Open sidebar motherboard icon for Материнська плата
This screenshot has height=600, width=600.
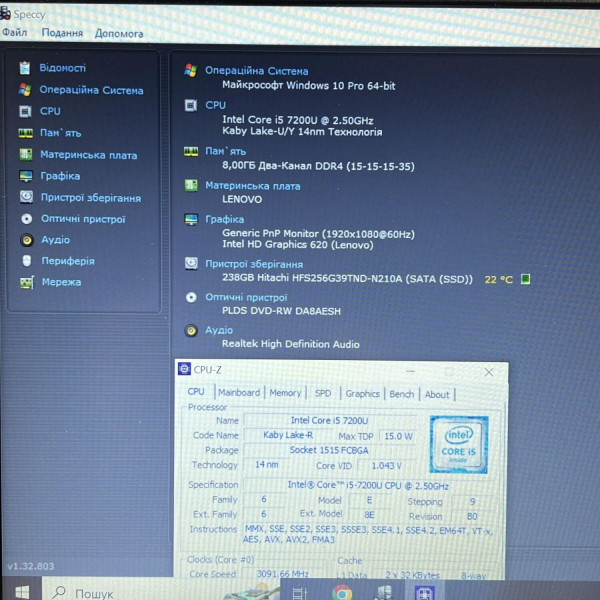(26, 155)
